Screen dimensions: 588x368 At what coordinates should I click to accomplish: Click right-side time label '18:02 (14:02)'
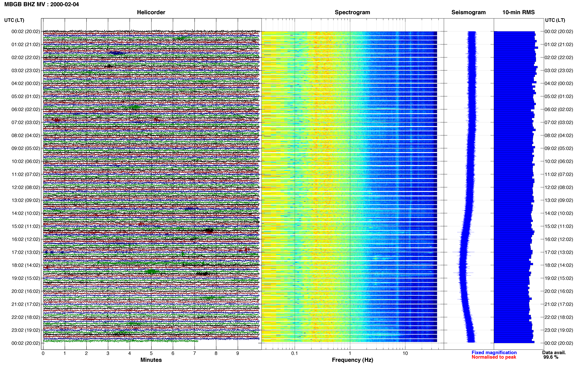coord(559,265)
